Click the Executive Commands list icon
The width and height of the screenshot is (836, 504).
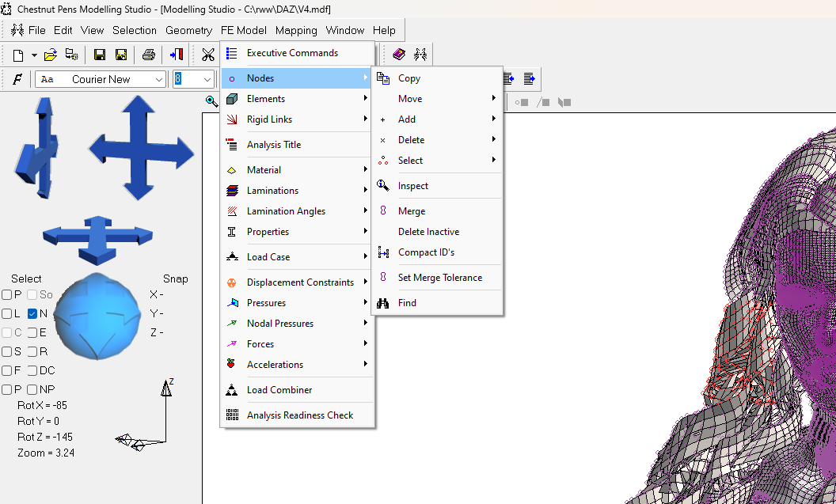click(x=231, y=53)
